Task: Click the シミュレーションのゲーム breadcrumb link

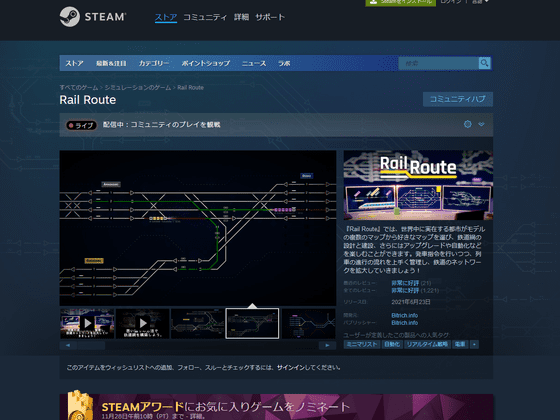Action: coord(138,88)
